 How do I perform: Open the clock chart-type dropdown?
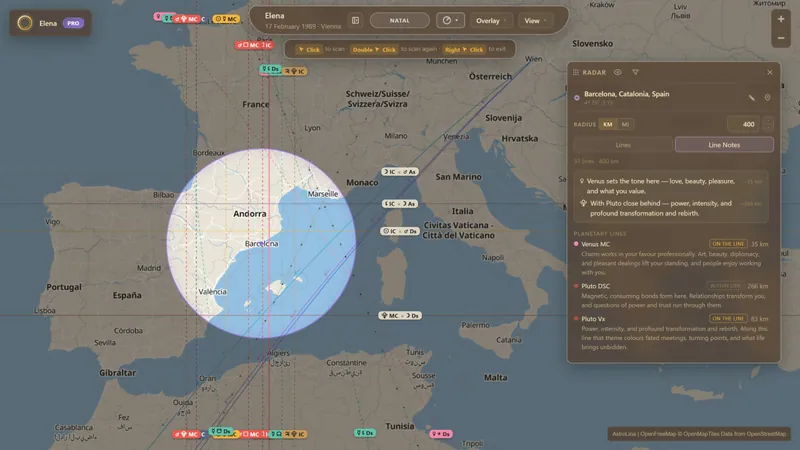tap(450, 20)
